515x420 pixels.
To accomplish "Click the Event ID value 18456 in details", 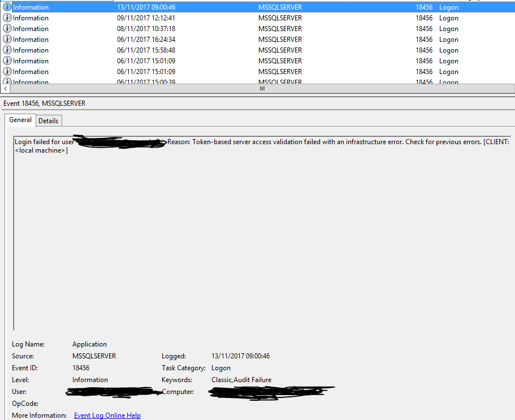I will [x=81, y=368].
